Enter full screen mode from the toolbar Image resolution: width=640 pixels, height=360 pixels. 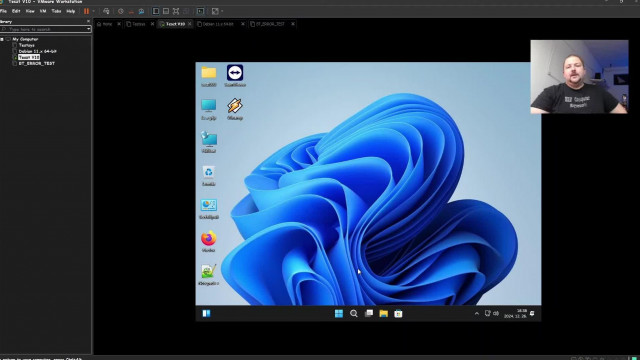click(176, 11)
